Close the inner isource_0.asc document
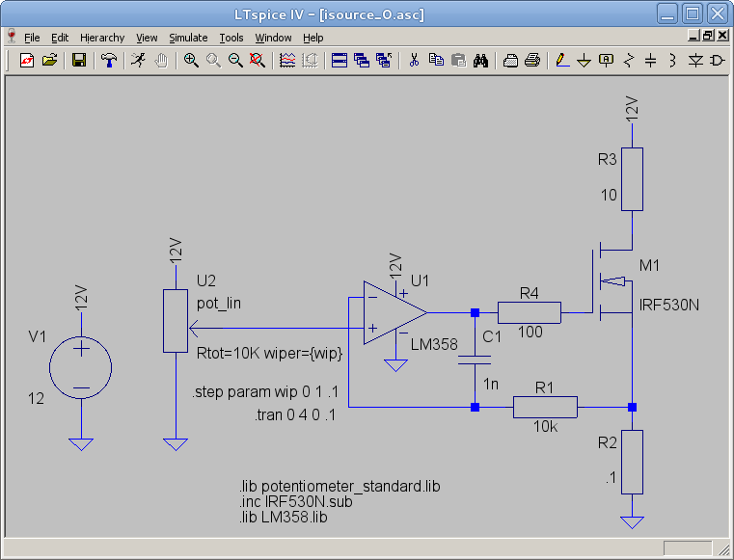 722,36
